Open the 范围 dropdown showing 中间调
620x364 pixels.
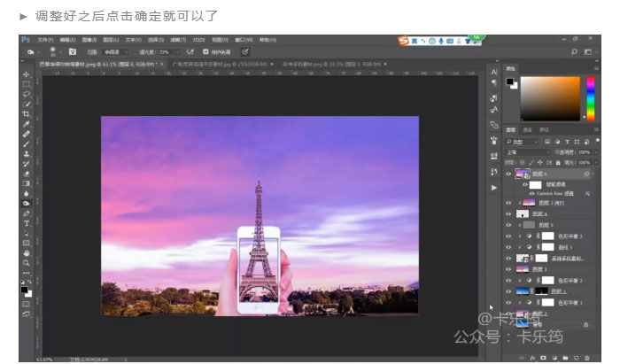[120, 51]
